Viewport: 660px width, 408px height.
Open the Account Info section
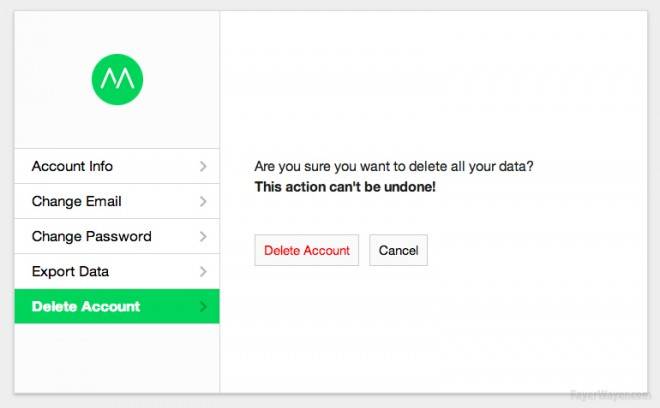(117, 166)
